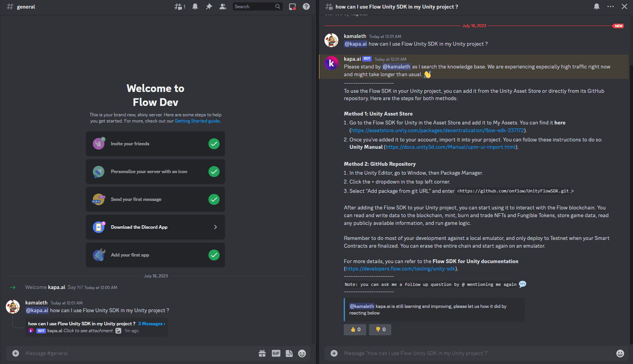Open the developers.flow.com unity-sdk link
Screen dimensions: 633x364
(x=400, y=269)
